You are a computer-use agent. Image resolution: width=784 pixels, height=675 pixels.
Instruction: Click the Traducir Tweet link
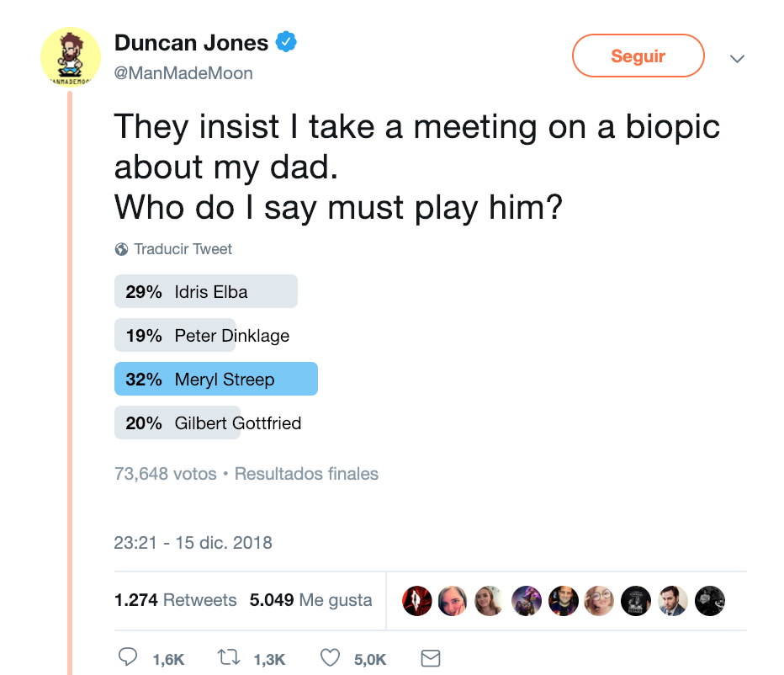point(183,249)
